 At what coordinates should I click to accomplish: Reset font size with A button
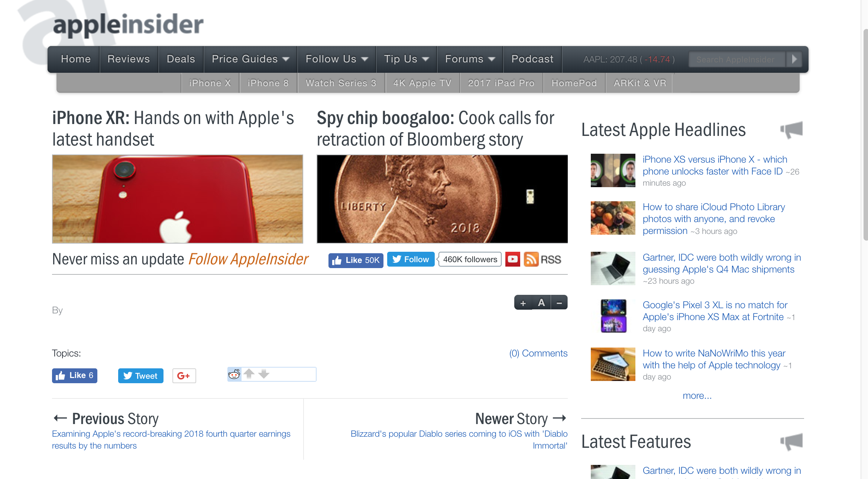(541, 303)
